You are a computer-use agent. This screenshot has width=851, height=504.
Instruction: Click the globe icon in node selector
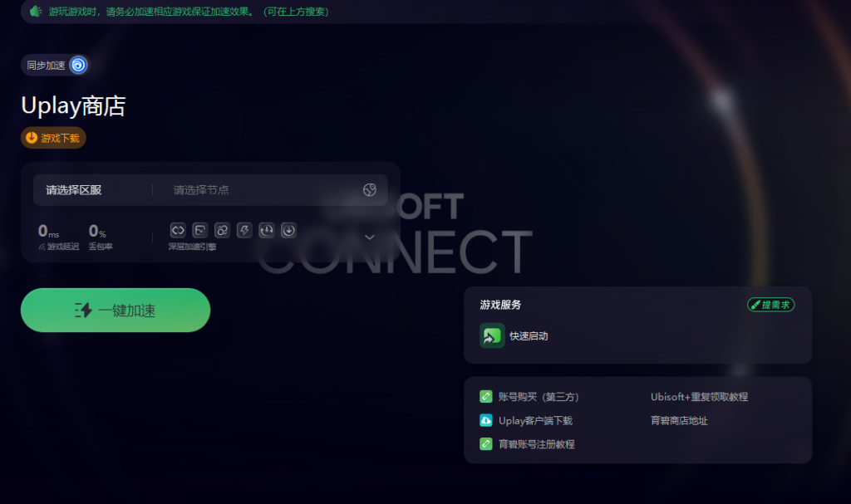pos(370,190)
